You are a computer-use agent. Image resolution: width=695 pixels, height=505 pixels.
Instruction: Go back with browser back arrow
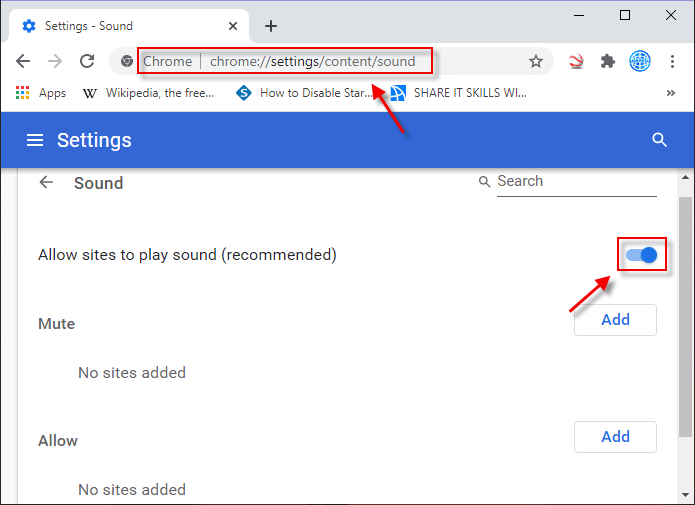click(23, 61)
